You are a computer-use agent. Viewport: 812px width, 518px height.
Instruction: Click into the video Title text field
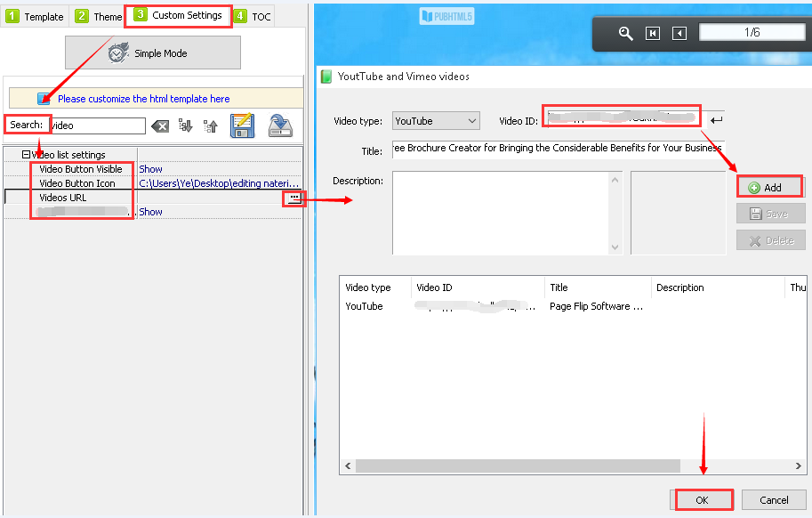click(558, 149)
